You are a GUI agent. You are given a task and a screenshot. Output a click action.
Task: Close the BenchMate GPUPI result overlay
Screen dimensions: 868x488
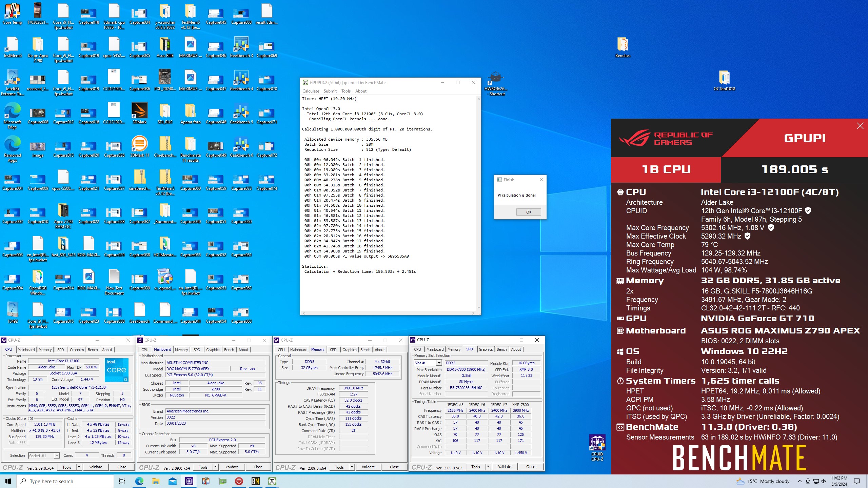tap(860, 126)
